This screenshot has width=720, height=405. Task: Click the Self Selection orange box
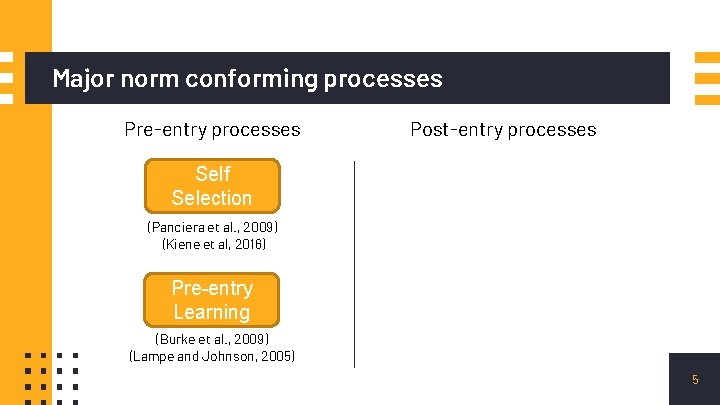pos(212,186)
